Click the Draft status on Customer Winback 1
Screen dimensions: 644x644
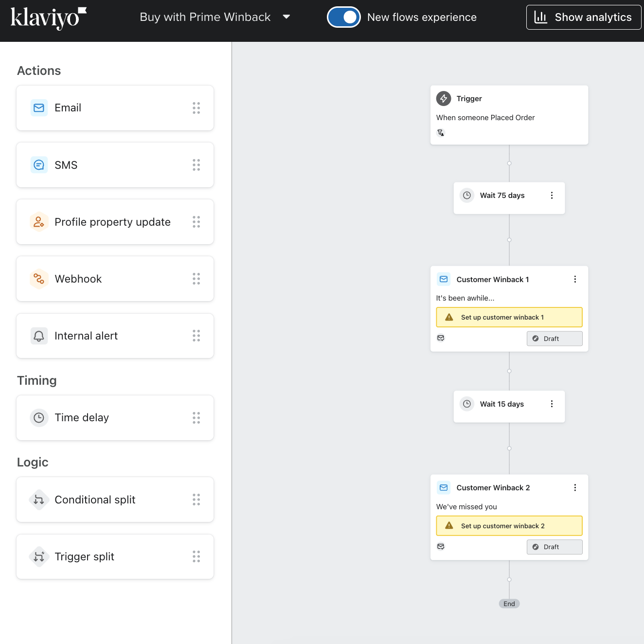pos(554,339)
